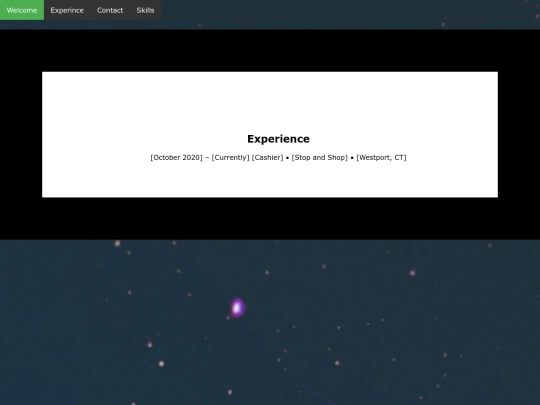This screenshot has width=540, height=405.
Task: Click the '[Currently]' text
Action: click(x=230, y=157)
